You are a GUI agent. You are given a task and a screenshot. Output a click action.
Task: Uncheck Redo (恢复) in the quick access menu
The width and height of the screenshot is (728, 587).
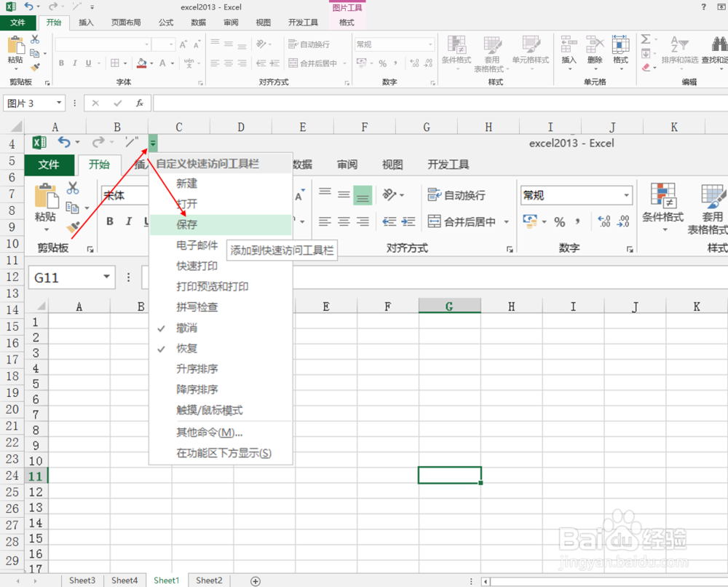point(221,348)
